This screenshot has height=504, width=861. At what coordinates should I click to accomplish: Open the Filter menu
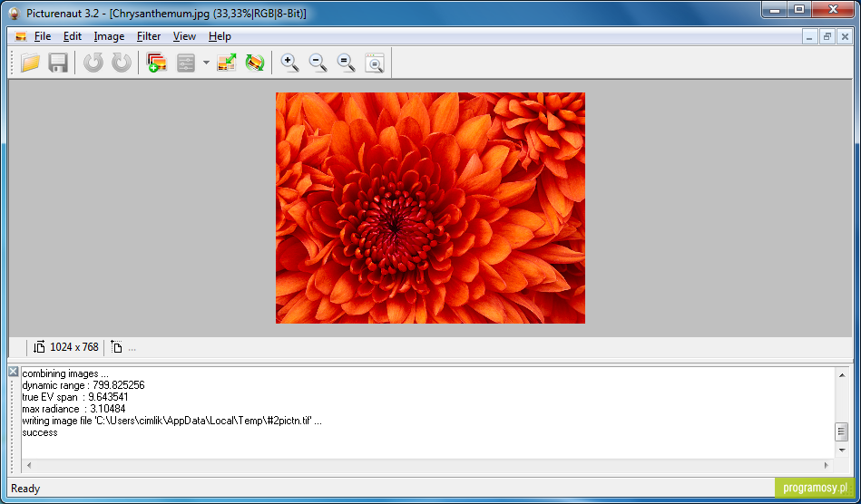point(148,36)
